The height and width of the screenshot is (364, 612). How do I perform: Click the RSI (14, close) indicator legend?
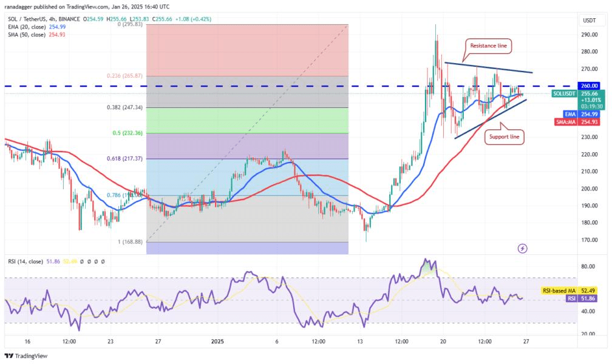click(25, 261)
